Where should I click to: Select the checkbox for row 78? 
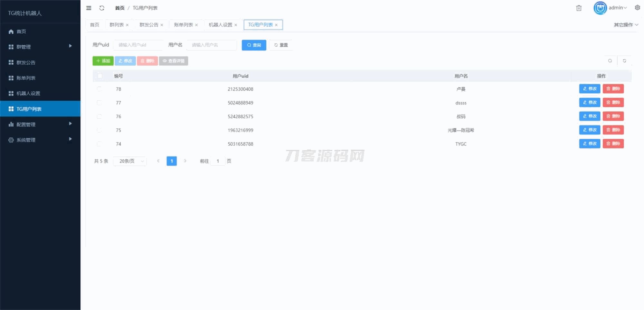click(x=99, y=89)
